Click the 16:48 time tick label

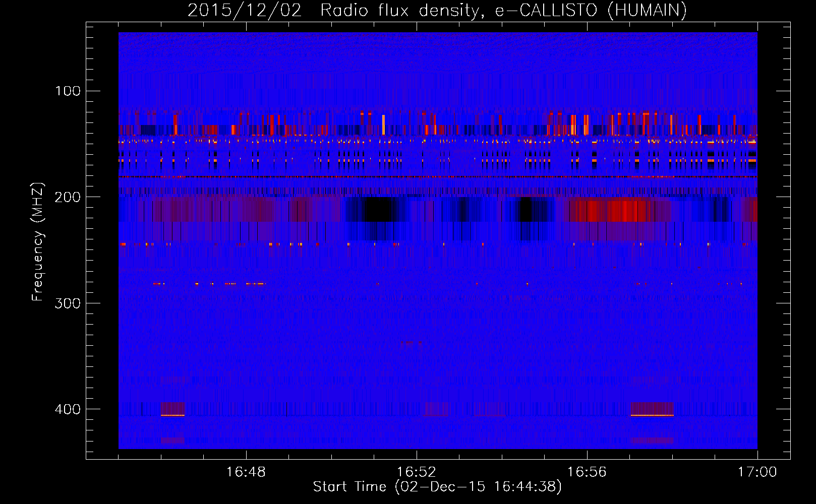coord(246,472)
